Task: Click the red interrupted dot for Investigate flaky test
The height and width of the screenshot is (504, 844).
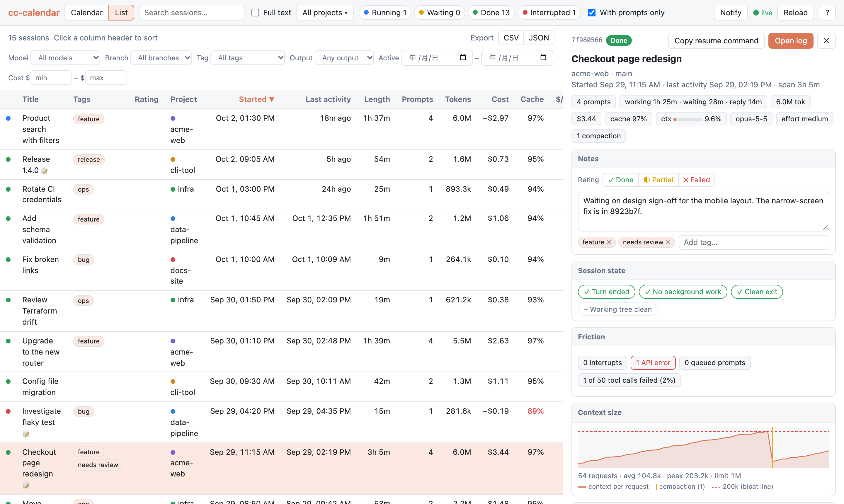Action: coord(8,411)
